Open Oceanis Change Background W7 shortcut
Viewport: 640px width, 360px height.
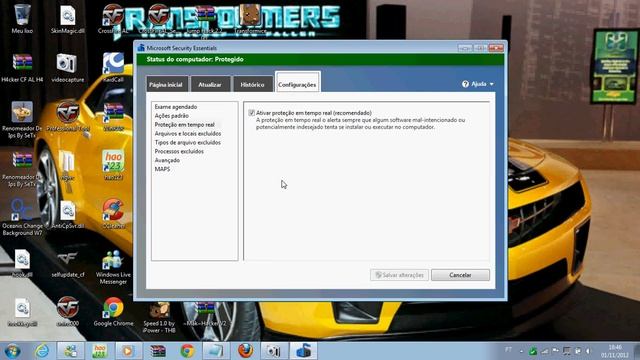tap(22, 217)
